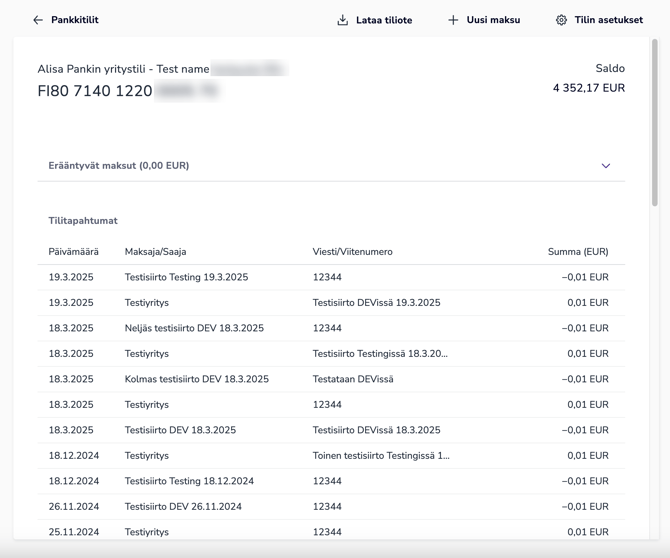Open the Testisiirto DEV 26.11.2024 transaction
This screenshot has width=670, height=558.
183,507
